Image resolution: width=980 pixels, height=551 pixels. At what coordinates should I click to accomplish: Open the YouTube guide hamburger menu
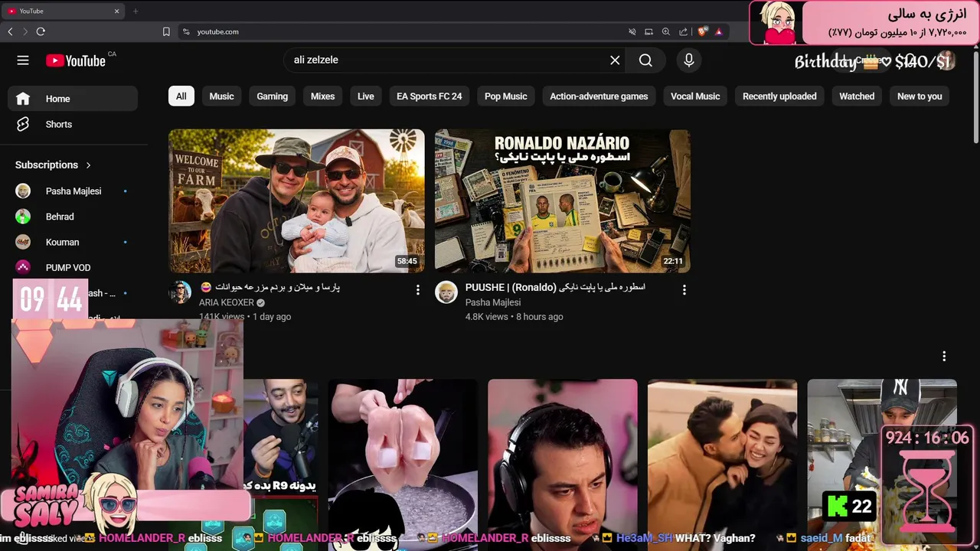click(23, 60)
